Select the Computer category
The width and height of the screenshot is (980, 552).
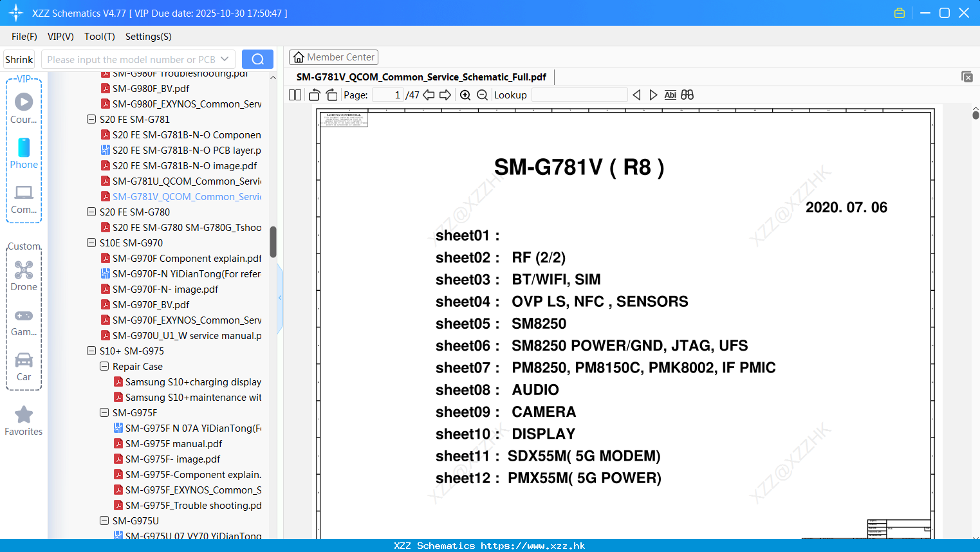[24, 199]
